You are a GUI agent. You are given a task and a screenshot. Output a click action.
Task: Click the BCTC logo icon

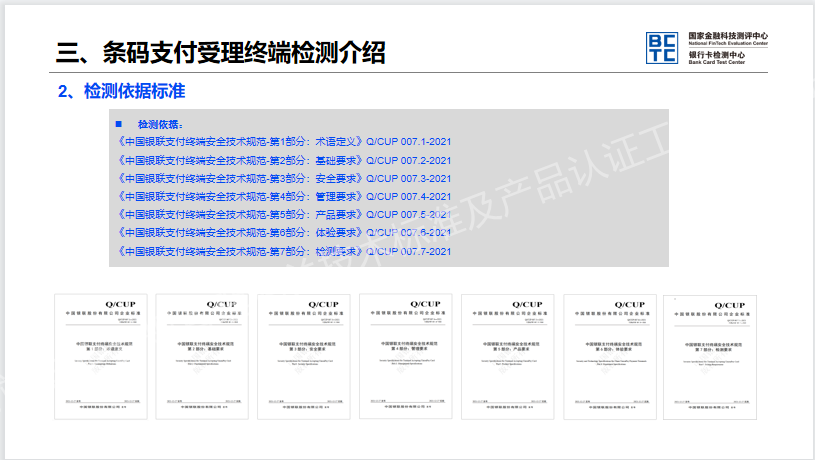coord(661,48)
